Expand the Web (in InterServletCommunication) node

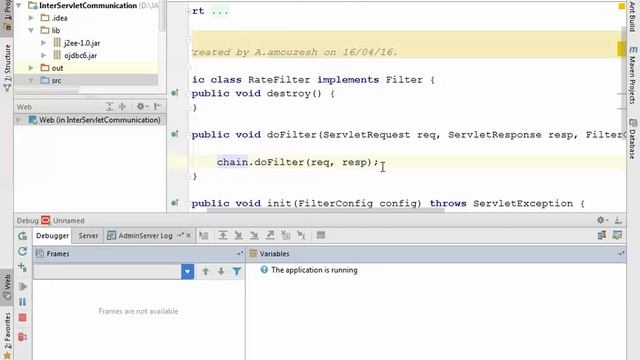click(18, 120)
